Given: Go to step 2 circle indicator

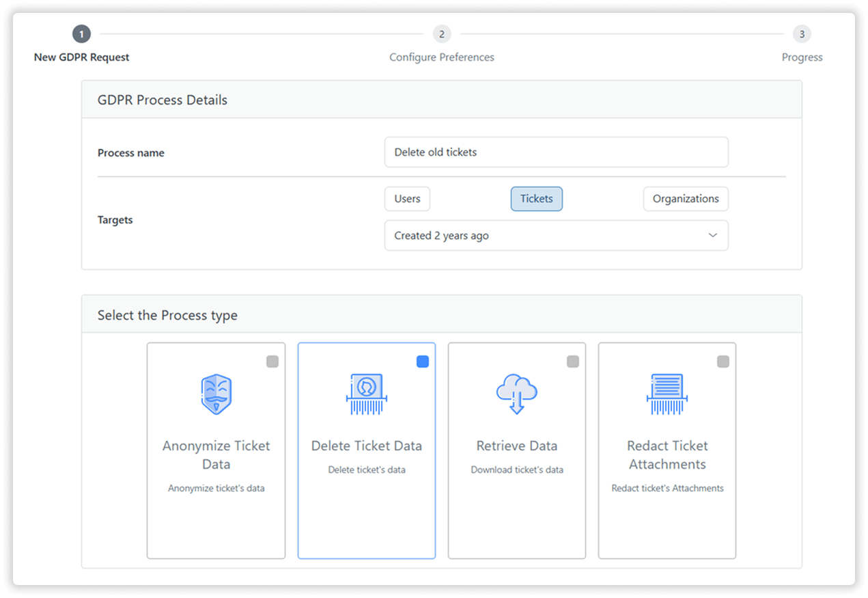Looking at the screenshot, I should tap(442, 34).
